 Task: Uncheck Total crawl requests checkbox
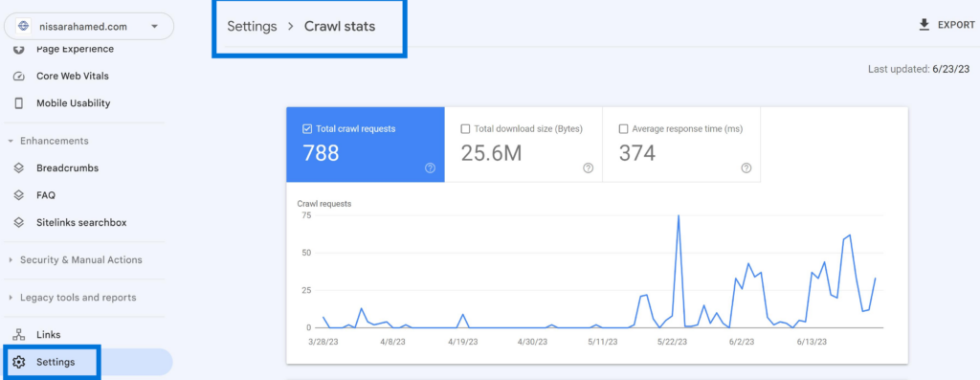pyautogui.click(x=307, y=129)
